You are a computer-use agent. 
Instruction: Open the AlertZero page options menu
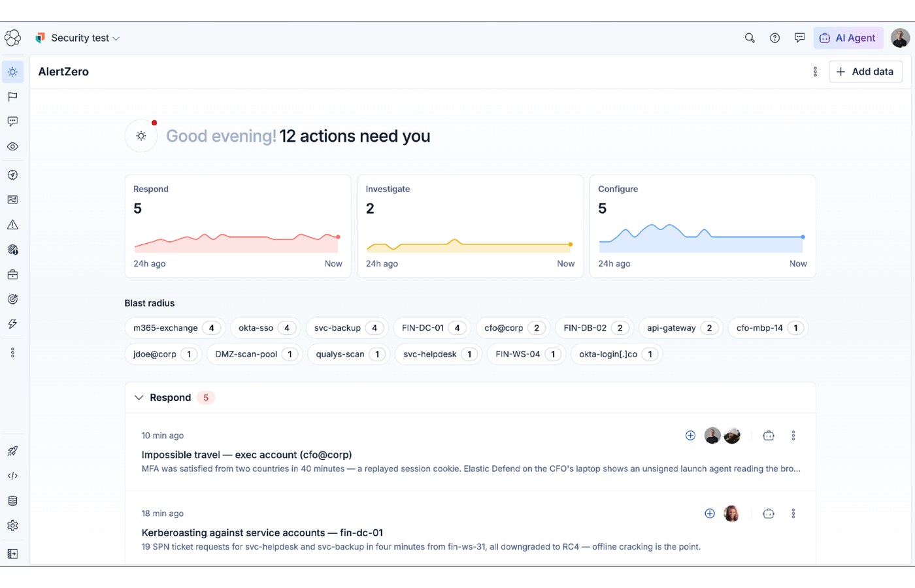(x=815, y=72)
